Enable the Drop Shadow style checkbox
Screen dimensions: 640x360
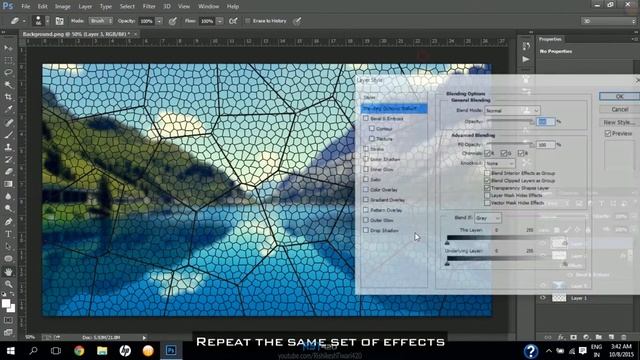(x=366, y=231)
